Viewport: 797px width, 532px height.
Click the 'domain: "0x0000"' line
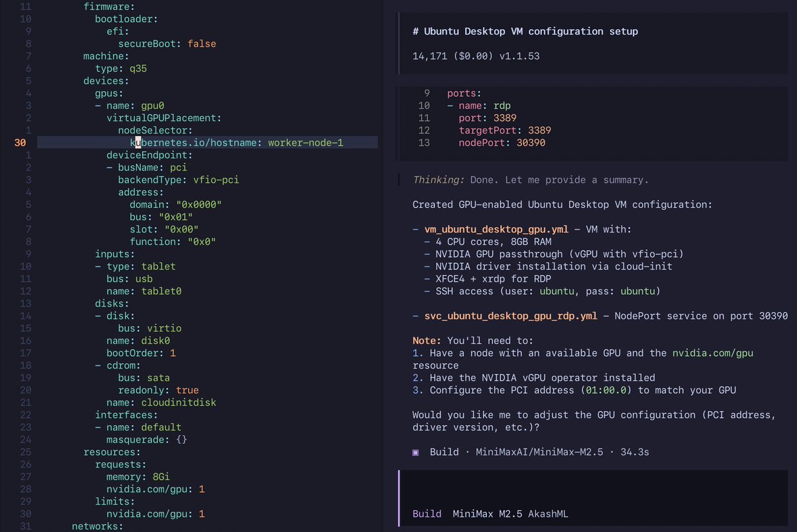coord(176,205)
